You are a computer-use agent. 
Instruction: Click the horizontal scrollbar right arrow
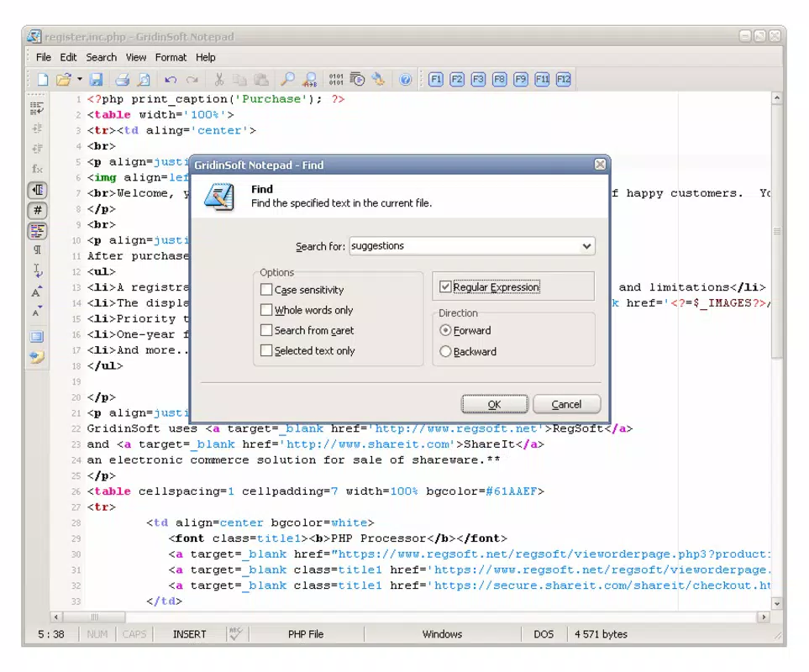click(764, 617)
